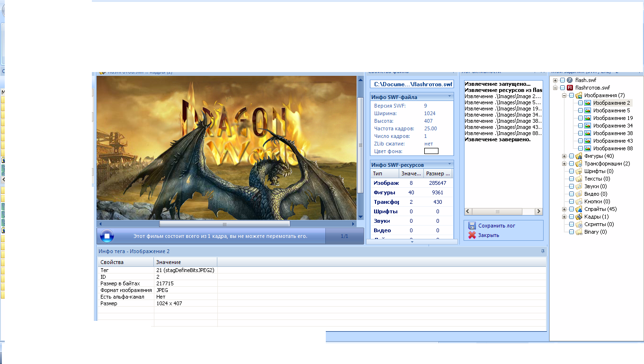Click the picture icon of Изображение 43
Viewport: 644px width, 364px height.
click(588, 141)
